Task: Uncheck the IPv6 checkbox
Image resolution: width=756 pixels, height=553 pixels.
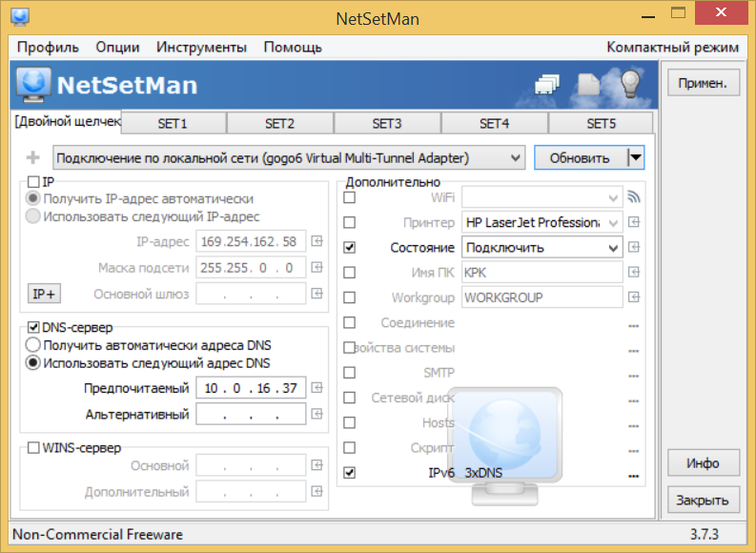Action: [350, 473]
